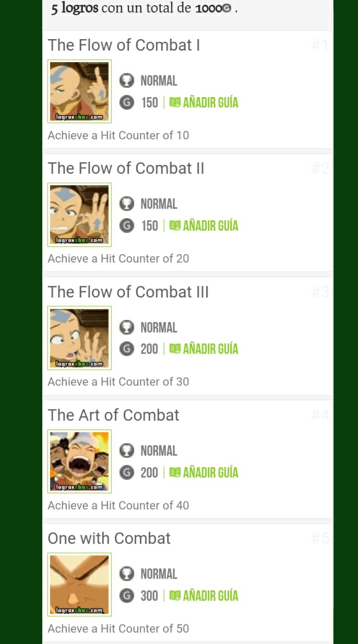
Task: Click the trophy icon for The Flow of Combat I
Action: (x=126, y=81)
